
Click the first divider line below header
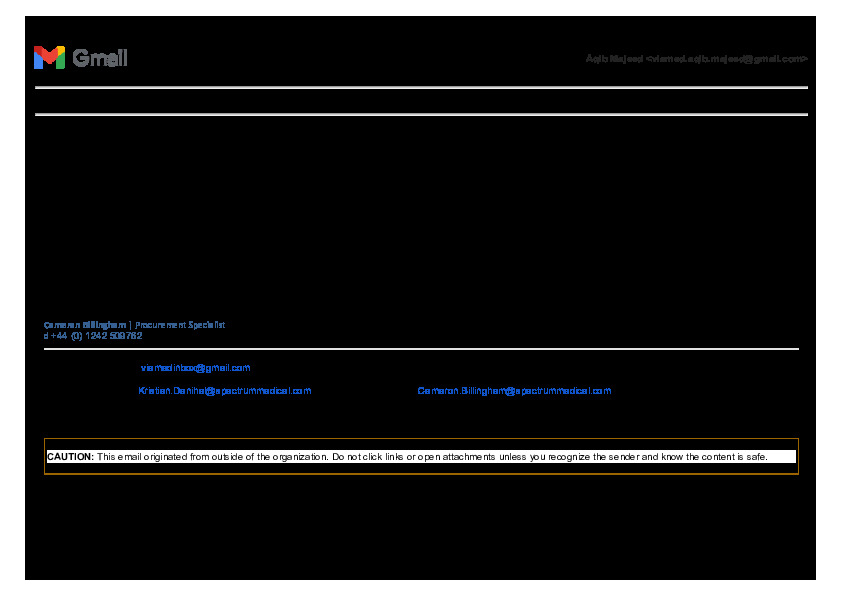pos(420,88)
